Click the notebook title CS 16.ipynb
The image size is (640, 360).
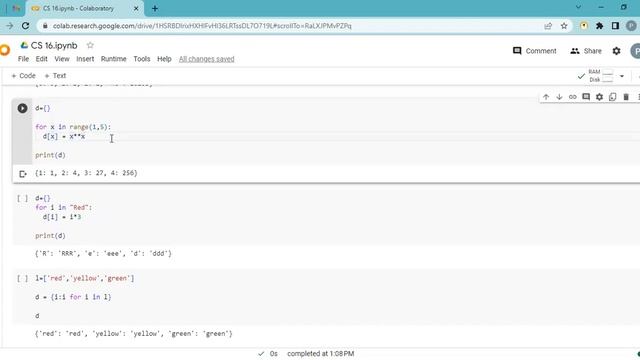pyautogui.click(x=54, y=45)
